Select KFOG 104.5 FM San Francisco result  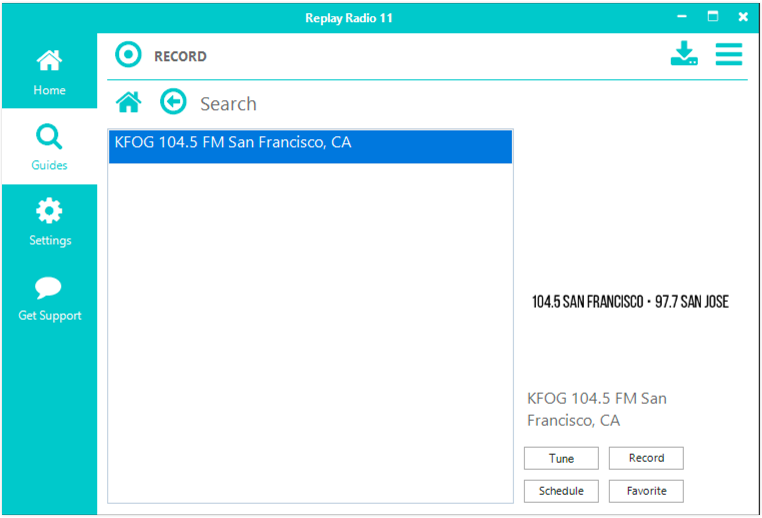coord(311,146)
